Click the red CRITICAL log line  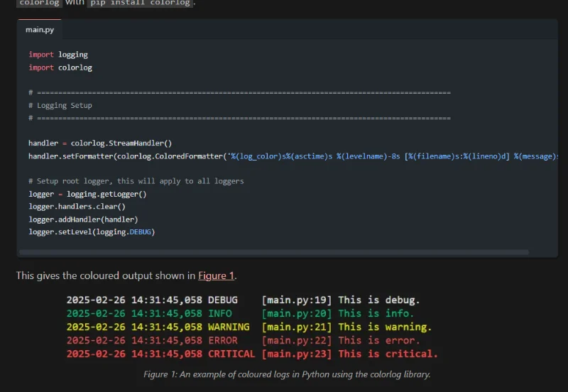252,354
